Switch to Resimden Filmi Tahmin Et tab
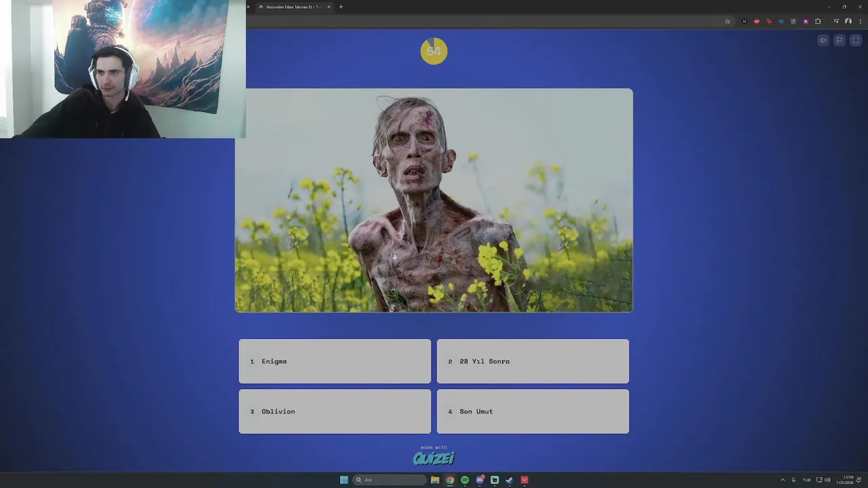The width and height of the screenshot is (868, 488). 292,7
